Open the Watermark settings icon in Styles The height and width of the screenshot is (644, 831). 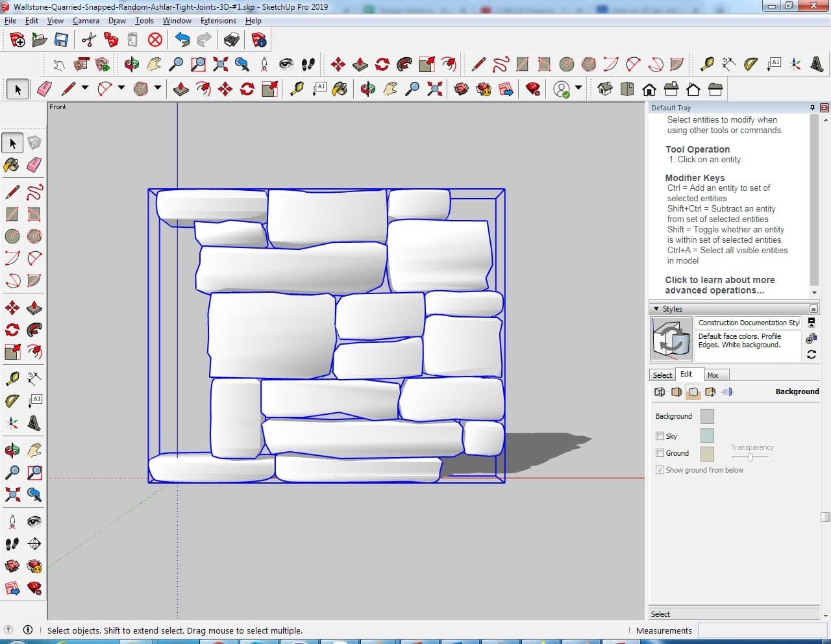[710, 392]
